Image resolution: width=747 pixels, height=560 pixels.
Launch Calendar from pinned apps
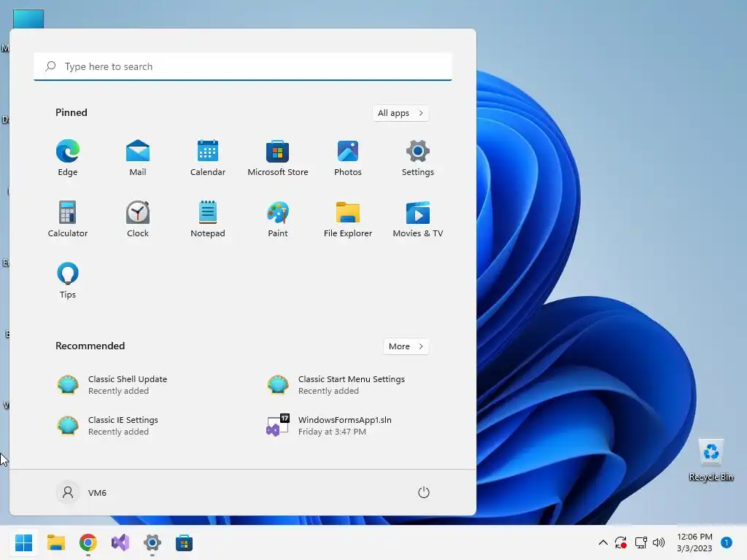(208, 158)
